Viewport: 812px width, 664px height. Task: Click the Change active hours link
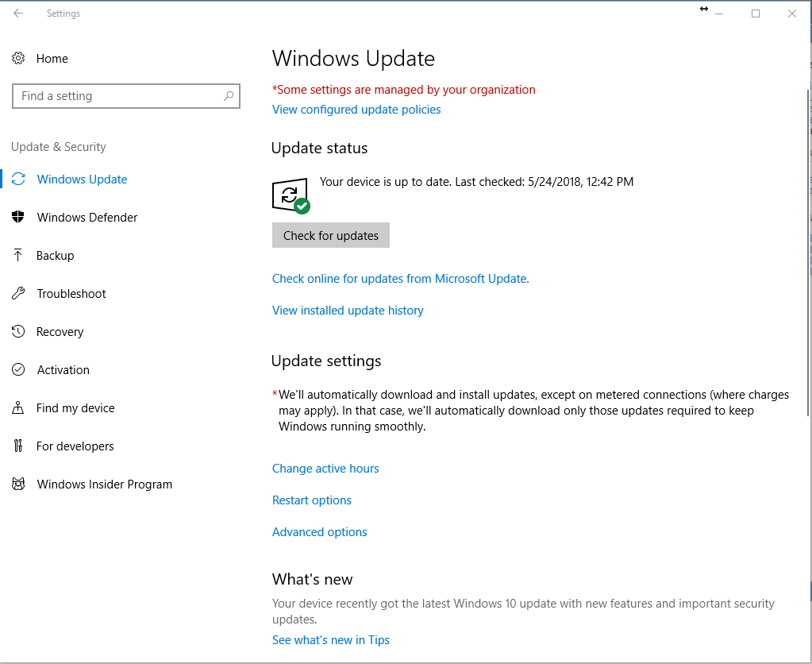[x=325, y=469]
